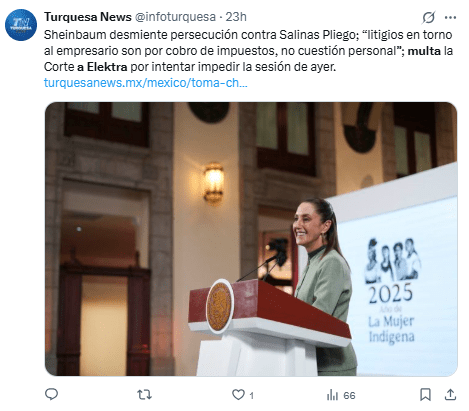This screenshot has width=469, height=411.
Task: Reply to the post with the comment bubble icon
Action: point(51,395)
